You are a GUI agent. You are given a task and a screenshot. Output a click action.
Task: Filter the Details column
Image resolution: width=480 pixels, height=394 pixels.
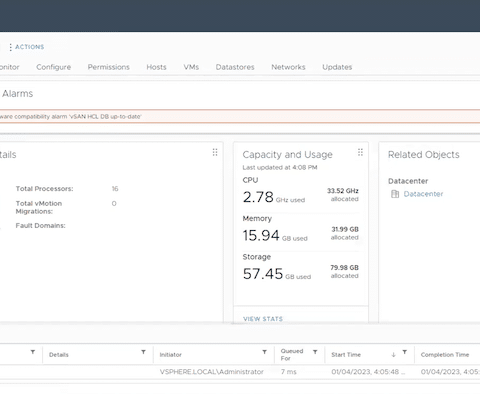point(143,352)
